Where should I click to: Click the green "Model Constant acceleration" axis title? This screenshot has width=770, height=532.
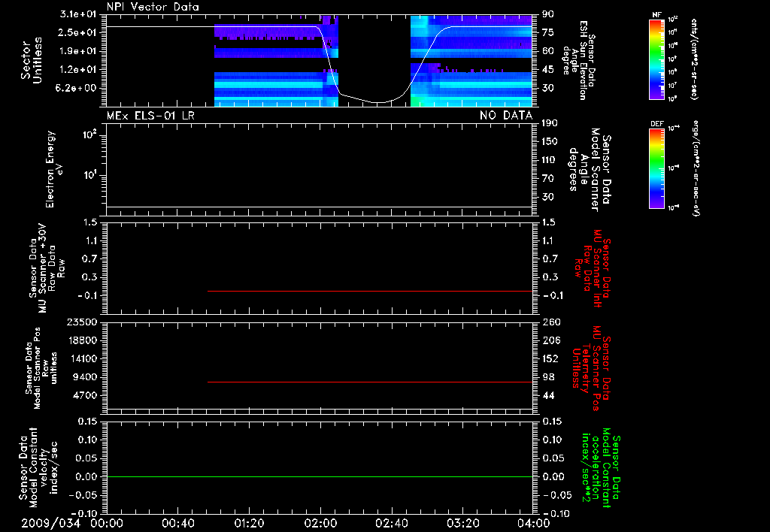tap(601, 467)
